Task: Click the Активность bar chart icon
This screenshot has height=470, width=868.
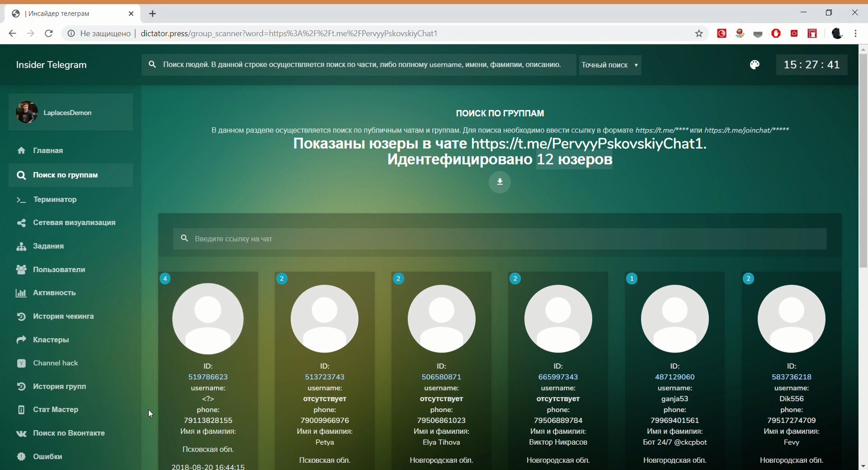Action: pyautogui.click(x=21, y=293)
